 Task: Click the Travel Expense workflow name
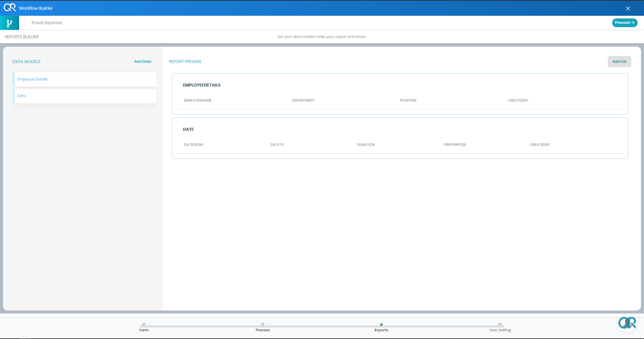click(x=47, y=23)
